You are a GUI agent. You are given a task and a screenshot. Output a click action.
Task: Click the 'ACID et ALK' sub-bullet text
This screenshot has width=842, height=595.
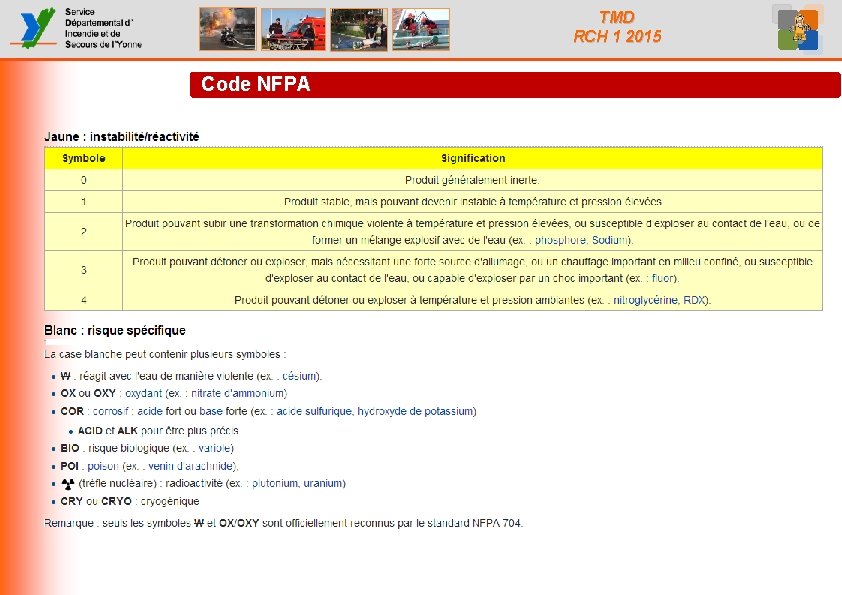tap(158, 431)
